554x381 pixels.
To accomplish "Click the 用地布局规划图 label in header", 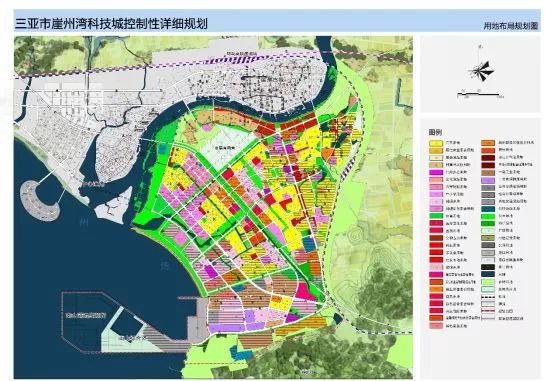I will [511, 26].
